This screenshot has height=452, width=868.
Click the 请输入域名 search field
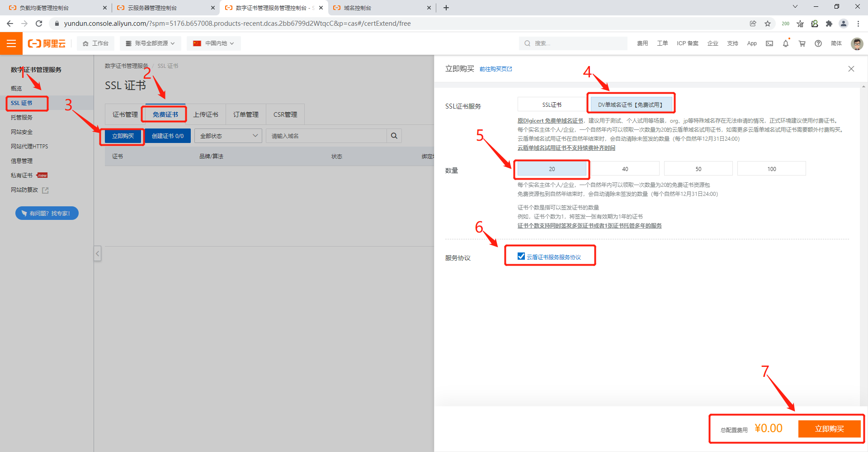[326, 136]
